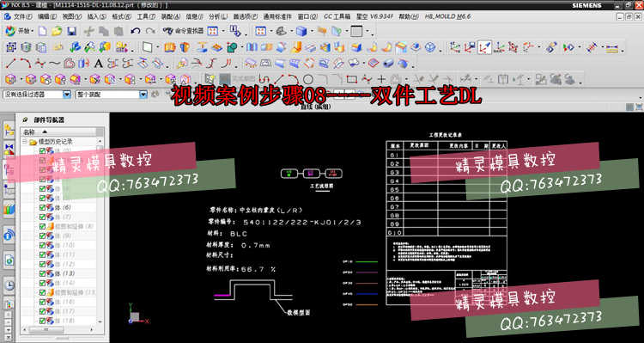Create a new file with the blank-page icon
This screenshot has width=644, height=343.
(42, 31)
